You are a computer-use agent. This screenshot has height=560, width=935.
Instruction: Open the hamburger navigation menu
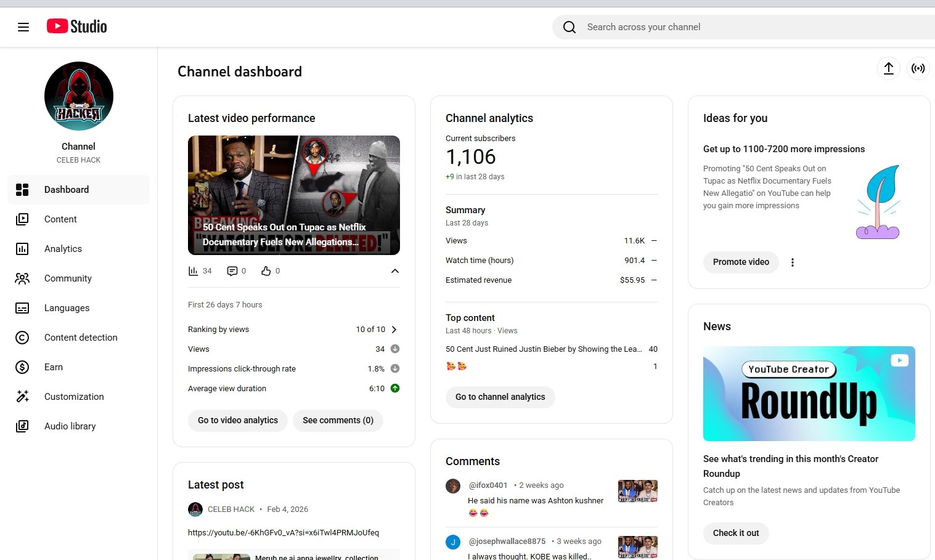pos(23,27)
